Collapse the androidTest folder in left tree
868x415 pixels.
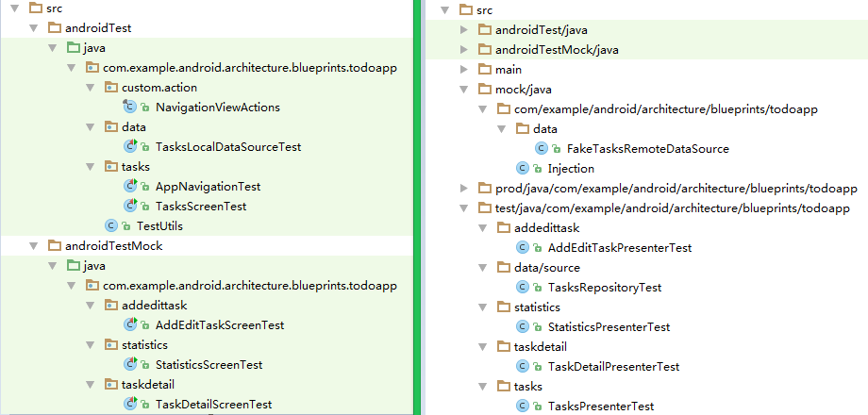click(x=33, y=28)
